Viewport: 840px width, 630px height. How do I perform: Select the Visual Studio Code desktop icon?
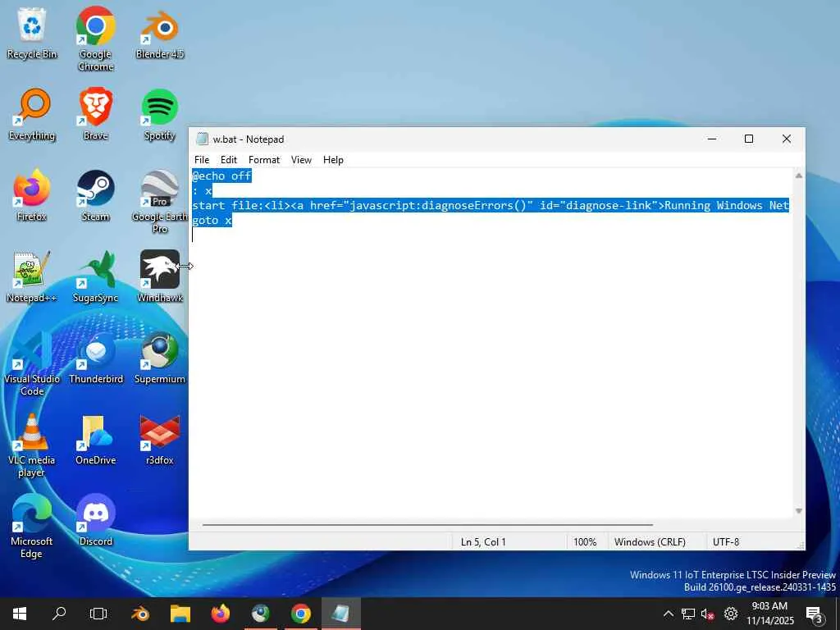tap(32, 364)
